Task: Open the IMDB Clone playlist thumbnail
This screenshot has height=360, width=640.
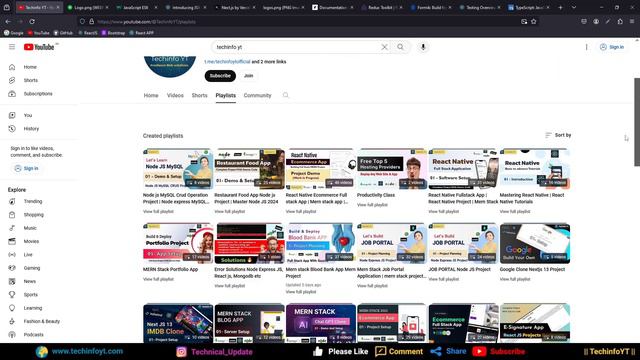Action: [178, 323]
